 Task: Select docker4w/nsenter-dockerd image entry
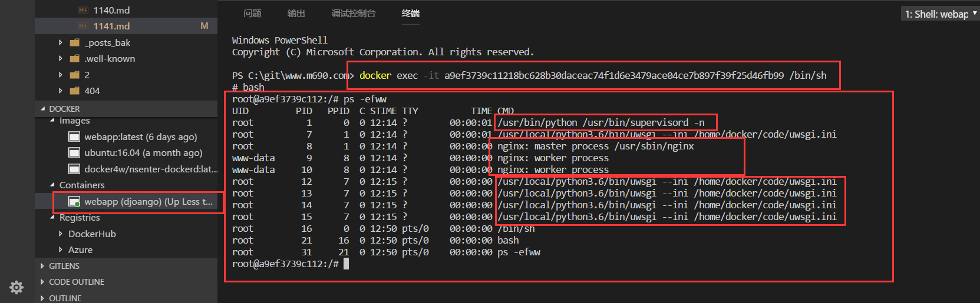pyautogui.click(x=151, y=169)
